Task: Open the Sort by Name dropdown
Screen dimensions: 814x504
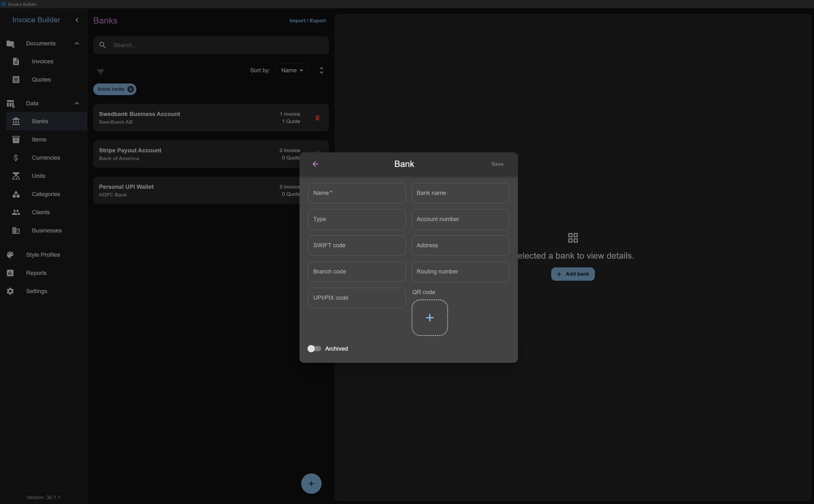Action: coord(292,70)
